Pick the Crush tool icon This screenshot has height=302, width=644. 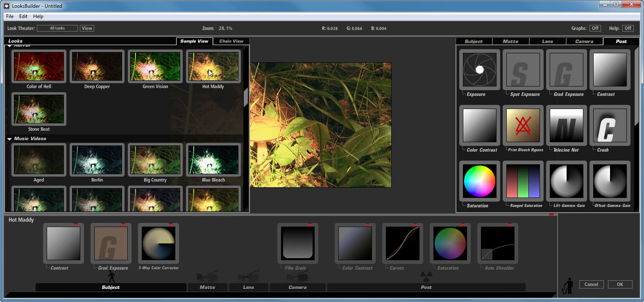610,125
